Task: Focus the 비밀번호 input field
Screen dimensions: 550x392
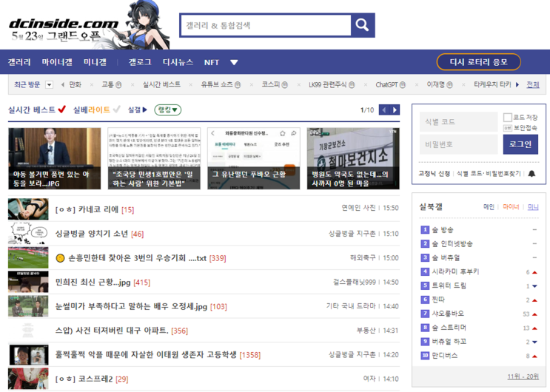Action: pyautogui.click(x=458, y=144)
